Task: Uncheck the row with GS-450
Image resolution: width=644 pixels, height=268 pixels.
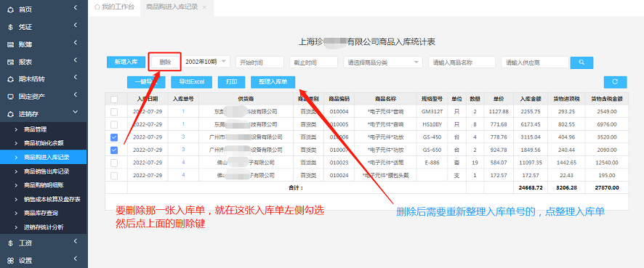Action: tap(114, 137)
